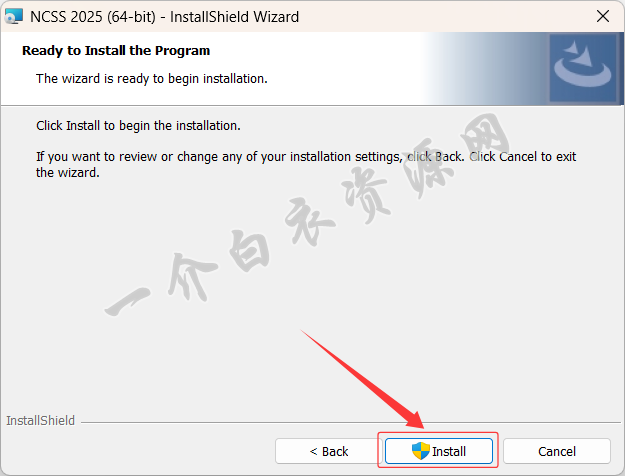625x476 pixels.
Task: Click the 'Click Install to begin' instruction line
Action: tap(138, 126)
